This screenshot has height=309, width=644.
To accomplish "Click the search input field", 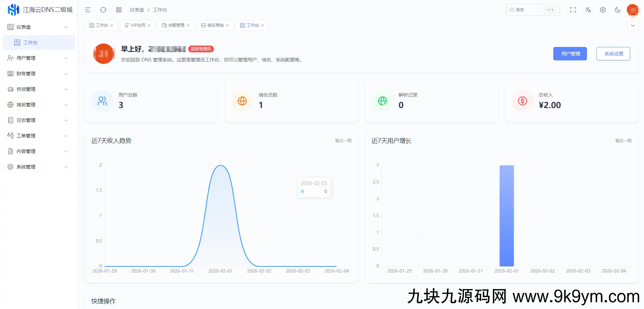I will [528, 10].
